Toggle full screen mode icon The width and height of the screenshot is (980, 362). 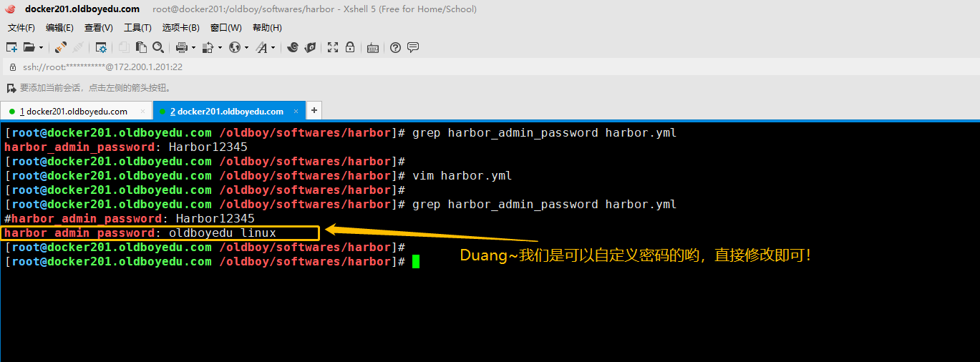pos(333,47)
